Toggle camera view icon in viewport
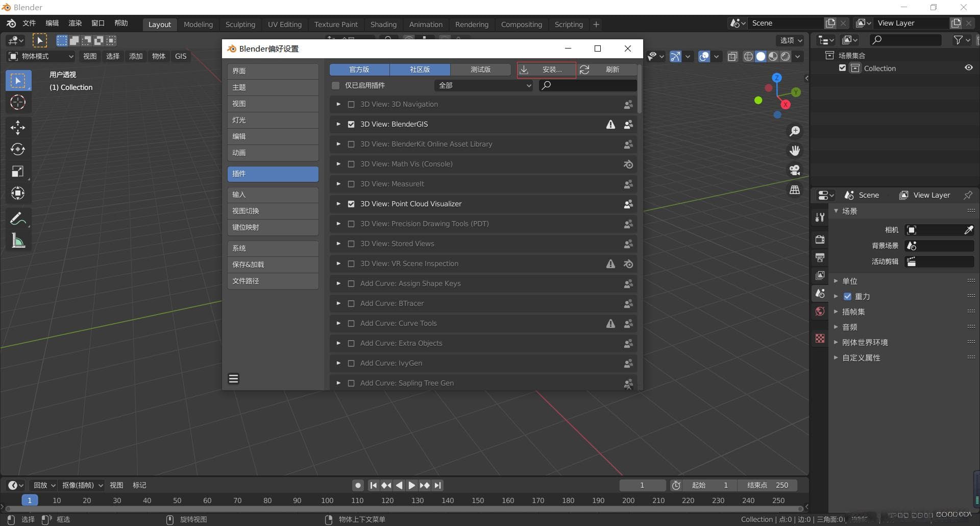This screenshot has height=526, width=980. point(795,170)
